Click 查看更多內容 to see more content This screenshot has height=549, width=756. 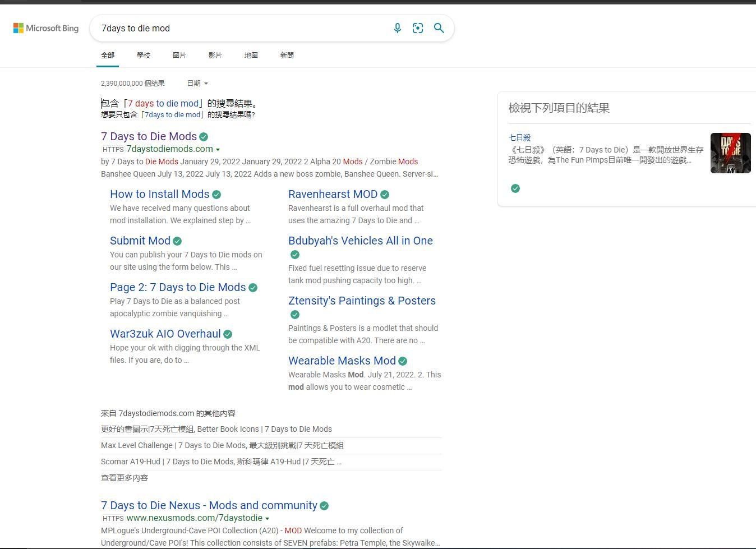point(125,478)
